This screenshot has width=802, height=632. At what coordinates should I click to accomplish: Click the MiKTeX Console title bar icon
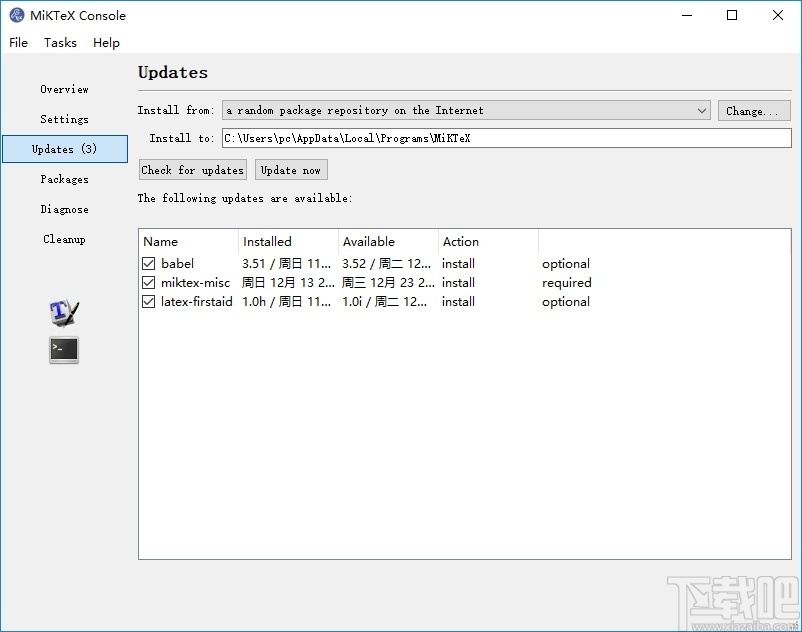pos(17,15)
